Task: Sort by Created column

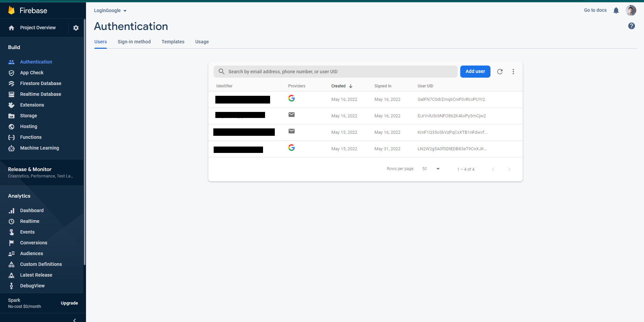Action: (x=342, y=86)
